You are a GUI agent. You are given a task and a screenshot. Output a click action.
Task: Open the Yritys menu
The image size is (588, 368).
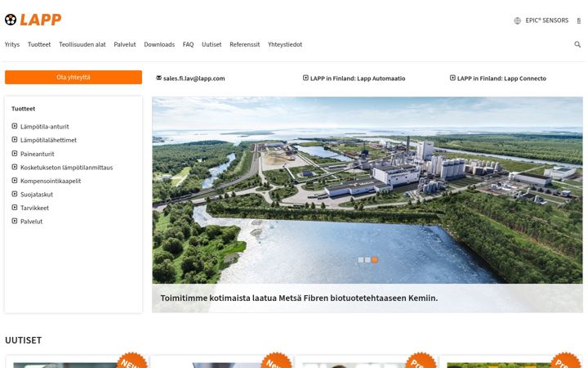point(12,44)
